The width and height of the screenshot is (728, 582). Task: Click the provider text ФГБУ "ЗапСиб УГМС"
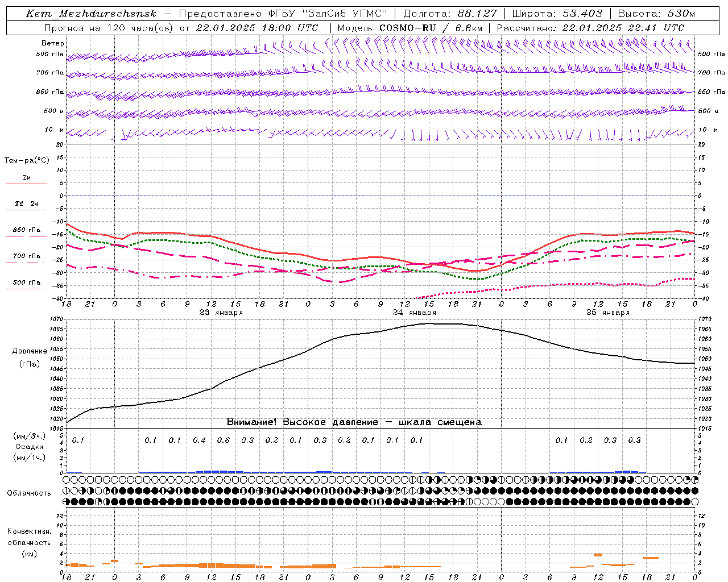point(327,14)
